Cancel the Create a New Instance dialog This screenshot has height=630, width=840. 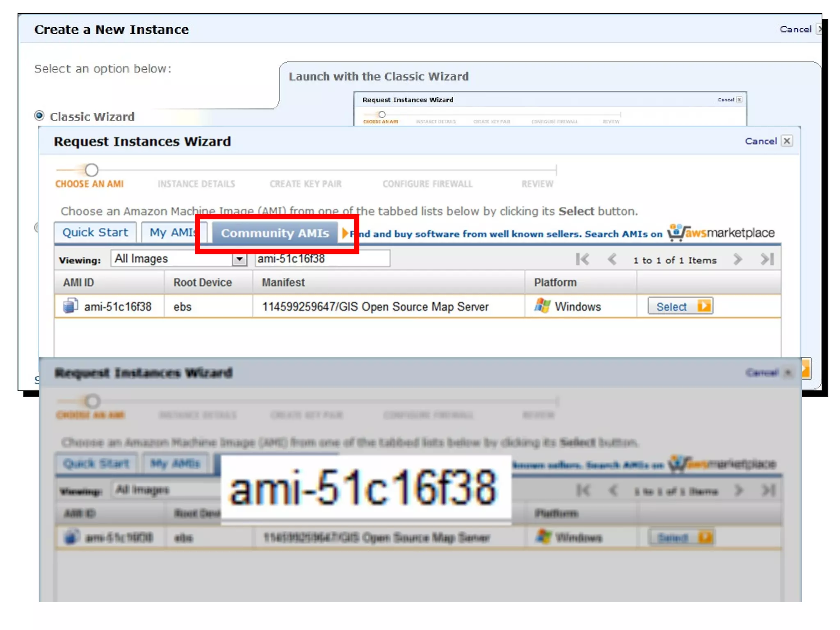[x=795, y=30]
